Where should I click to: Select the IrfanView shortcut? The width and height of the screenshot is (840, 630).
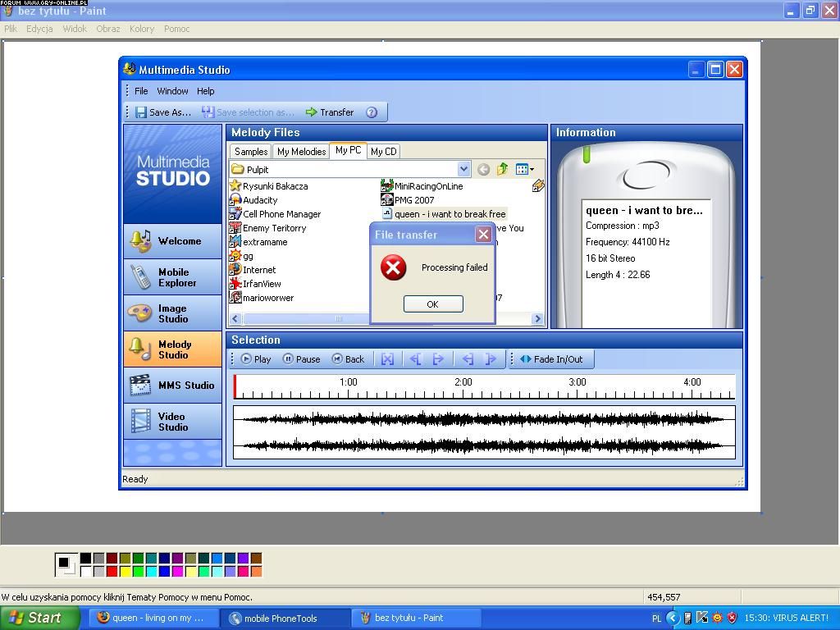pyautogui.click(x=256, y=283)
